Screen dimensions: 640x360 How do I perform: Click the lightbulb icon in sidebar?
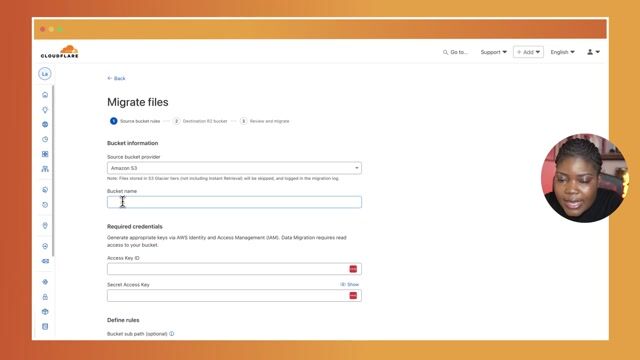point(45,110)
